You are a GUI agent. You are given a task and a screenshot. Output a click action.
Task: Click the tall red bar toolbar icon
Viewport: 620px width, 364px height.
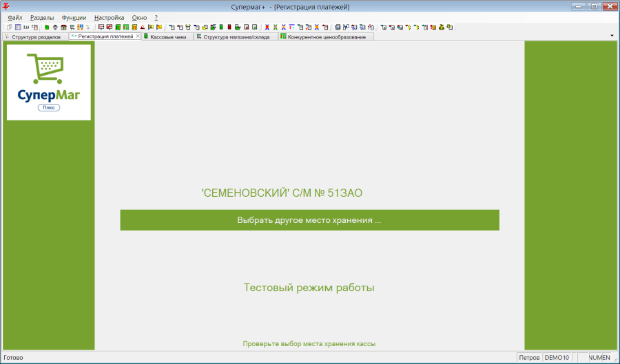(x=229, y=28)
